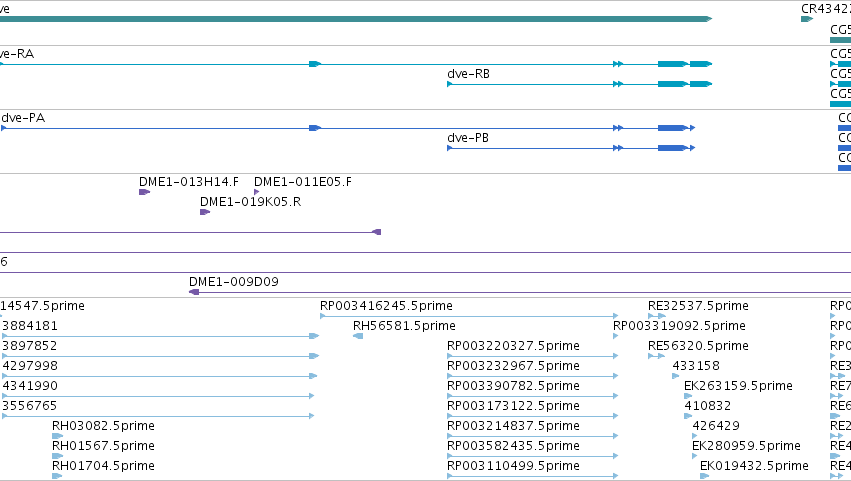The image size is (851, 481).
Task: Click the DME1-009D09 left-pointing arrowhead
Action: [x=194, y=292]
